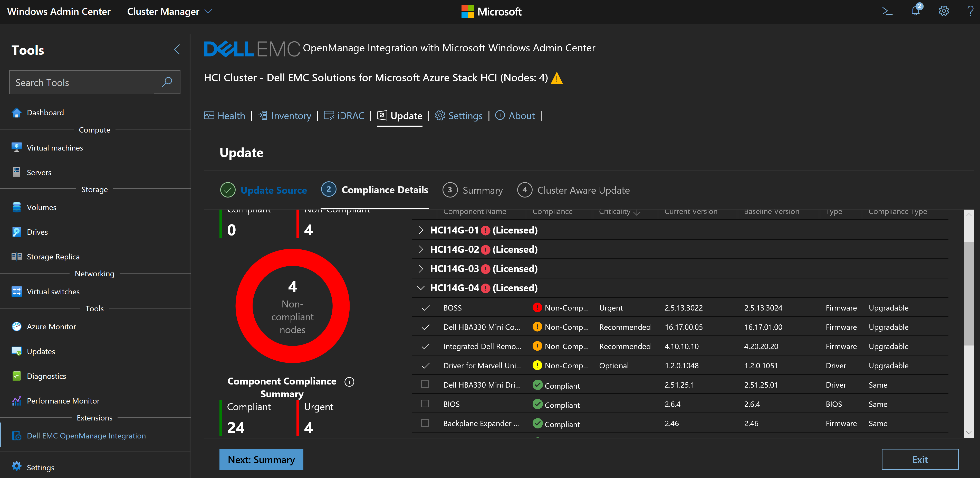Open the Virtual machines tool
The width and height of the screenshot is (980, 478).
pos(55,148)
